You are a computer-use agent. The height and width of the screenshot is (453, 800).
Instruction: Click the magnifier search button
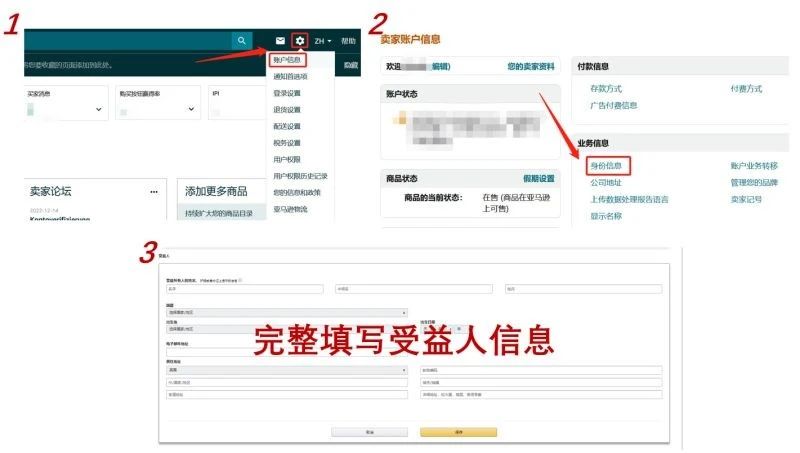pos(241,41)
